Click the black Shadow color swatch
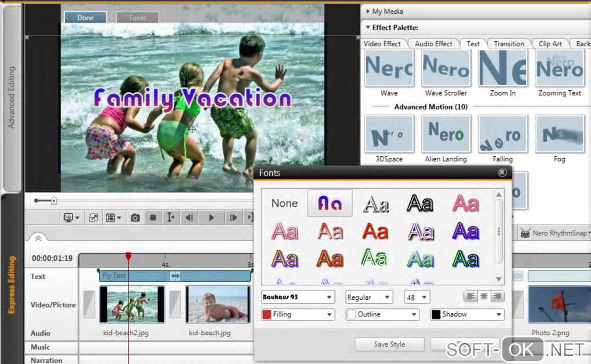This screenshot has height=364, width=591. pos(436,314)
